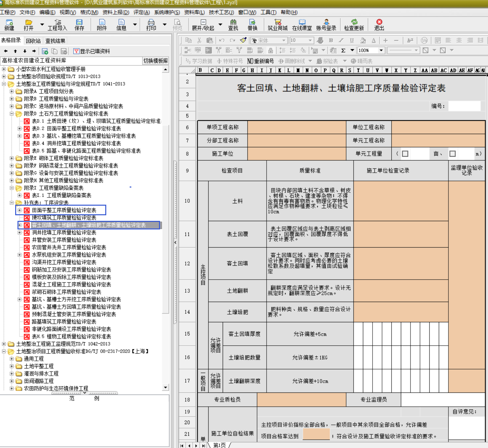The width and height of the screenshot is (488, 448).
Task: Click 学习数据 button
Action: [x=199, y=61]
